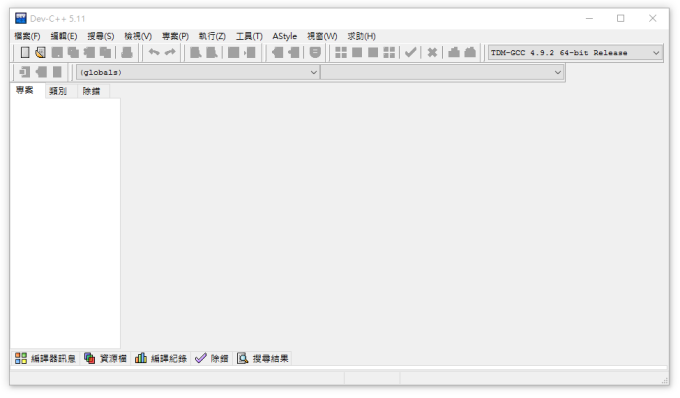Click the Profile analysis toolbar icon
The height and width of the screenshot is (398, 680).
point(454,53)
